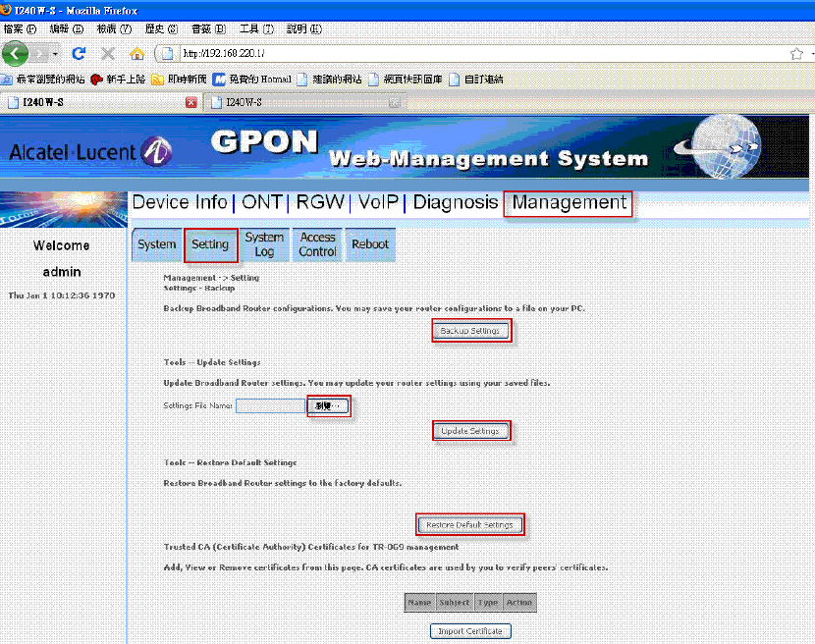Open the 新手上路 bookmark
This screenshot has width=815, height=644.
(x=118, y=79)
